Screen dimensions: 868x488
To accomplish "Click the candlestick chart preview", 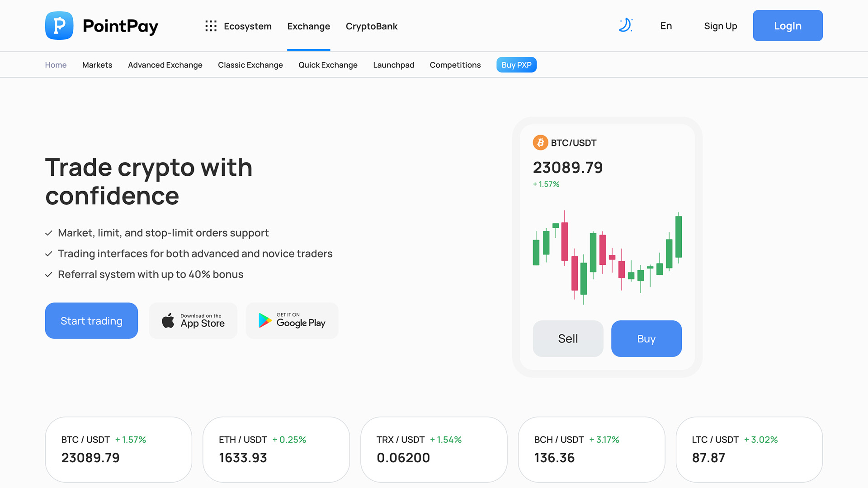I will 607,258.
